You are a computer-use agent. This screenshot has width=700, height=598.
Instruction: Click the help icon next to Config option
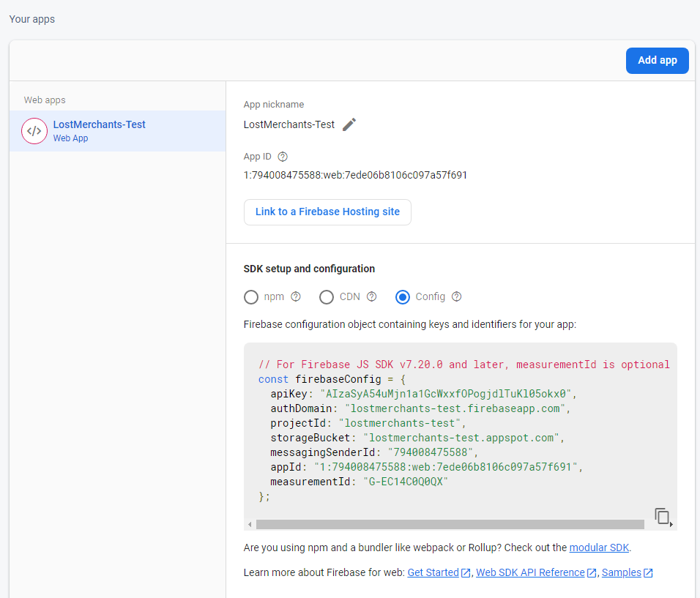point(456,296)
